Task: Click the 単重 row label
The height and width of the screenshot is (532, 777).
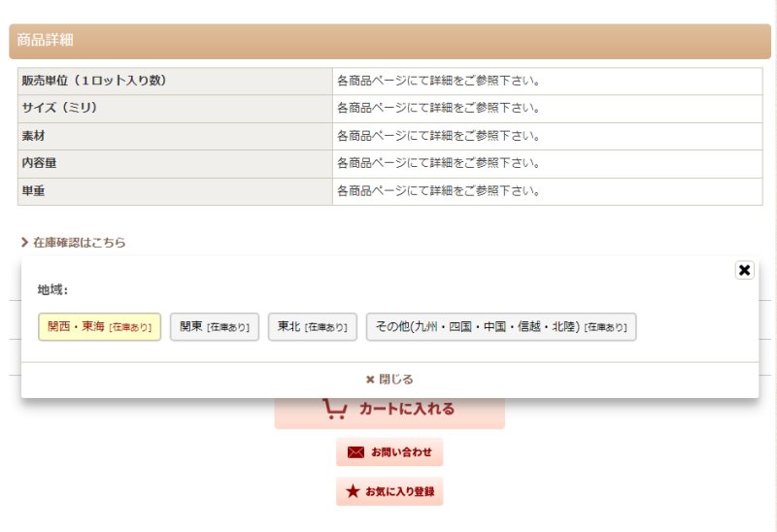Action: point(34,191)
